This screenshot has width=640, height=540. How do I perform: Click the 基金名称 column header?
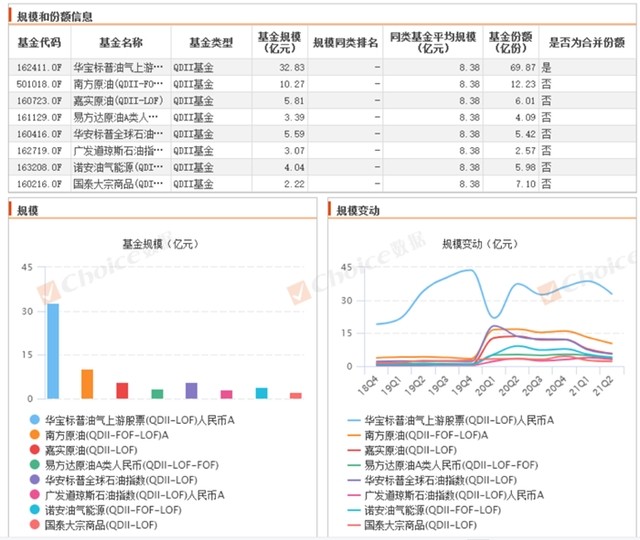[x=121, y=42]
